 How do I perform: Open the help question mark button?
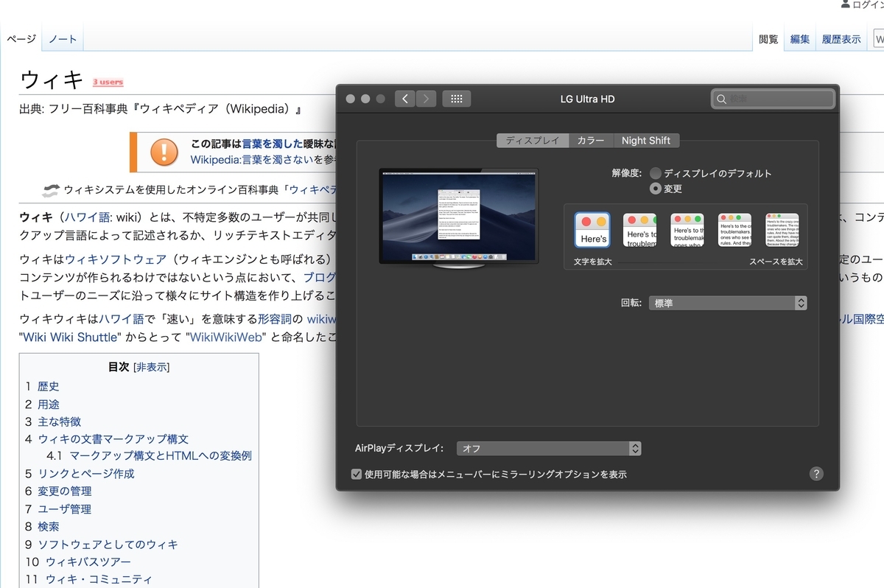tap(816, 474)
